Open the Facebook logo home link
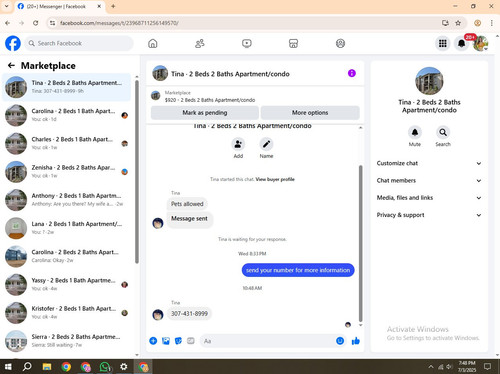 pyautogui.click(x=13, y=43)
